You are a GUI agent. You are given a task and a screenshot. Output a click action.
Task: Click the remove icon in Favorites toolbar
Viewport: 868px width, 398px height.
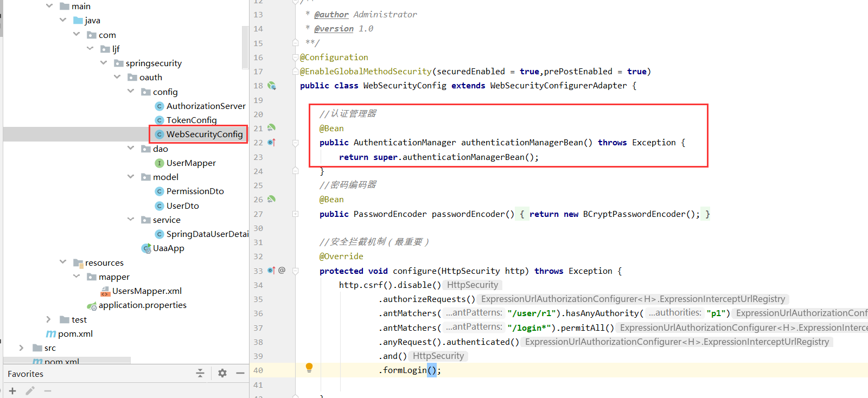click(48, 390)
